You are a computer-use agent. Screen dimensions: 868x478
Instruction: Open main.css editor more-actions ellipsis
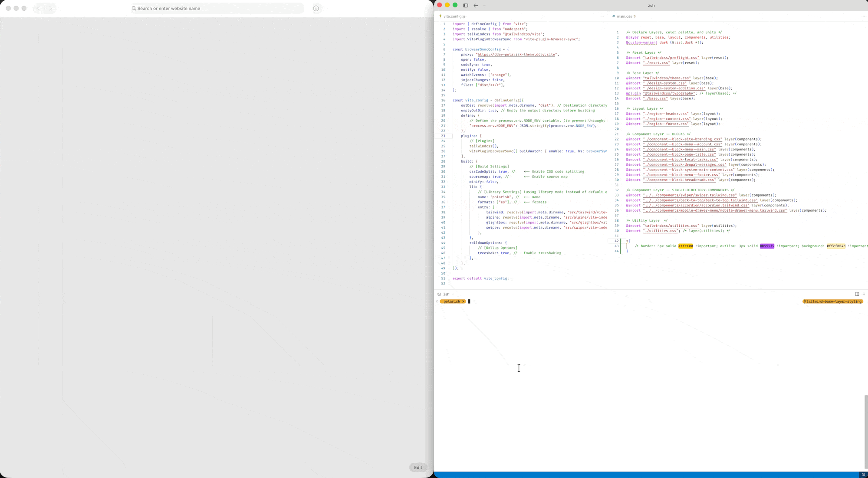pyautogui.click(x=863, y=16)
